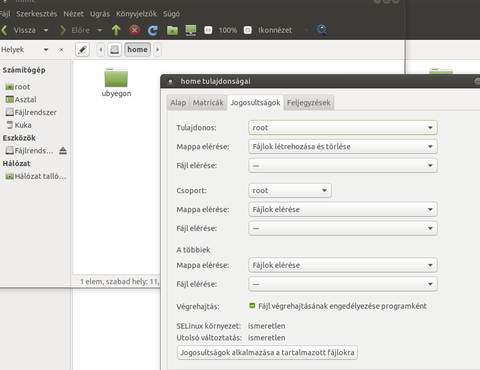Image resolution: width=480 pixels, height=370 pixels.
Task: Open owner Mappa elérése dropdown
Action: (x=343, y=147)
